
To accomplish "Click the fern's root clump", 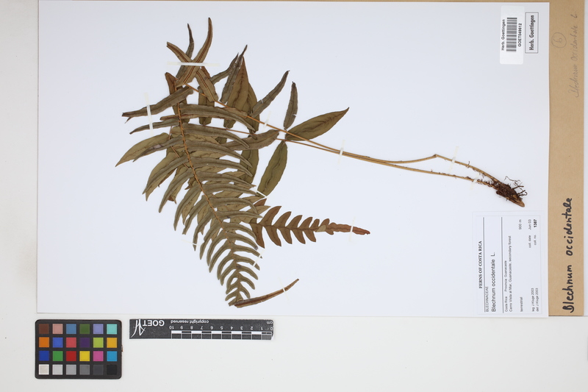I will [509, 190].
